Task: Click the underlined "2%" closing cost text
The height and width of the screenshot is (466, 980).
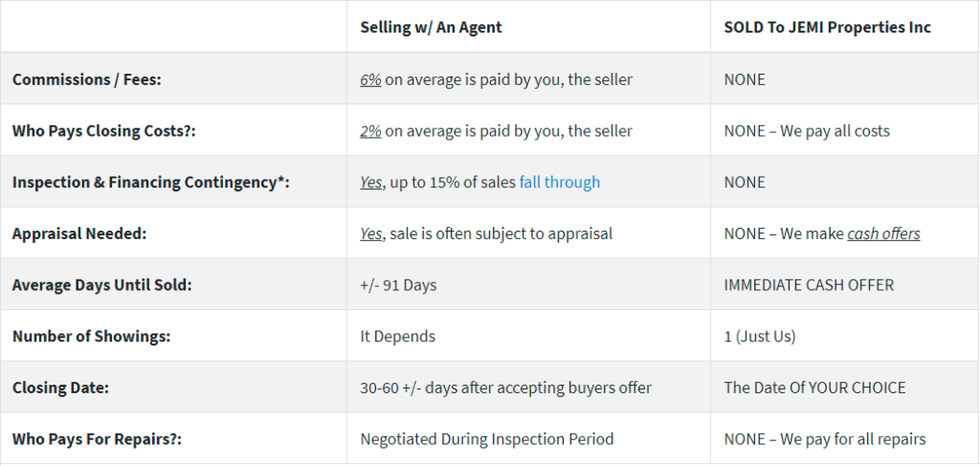Action: tap(370, 131)
